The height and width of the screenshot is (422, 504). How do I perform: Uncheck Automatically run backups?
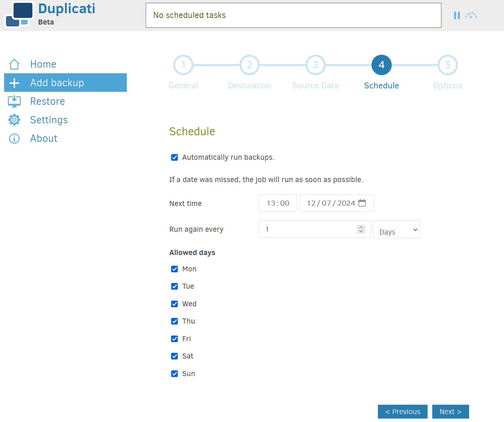175,157
